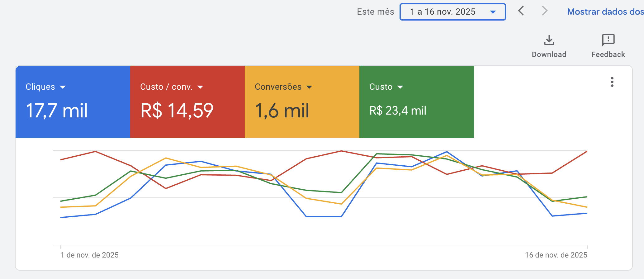This screenshot has width=644, height=279.
Task: Click the 'Mostrar dados dos' link
Action: [x=605, y=12]
